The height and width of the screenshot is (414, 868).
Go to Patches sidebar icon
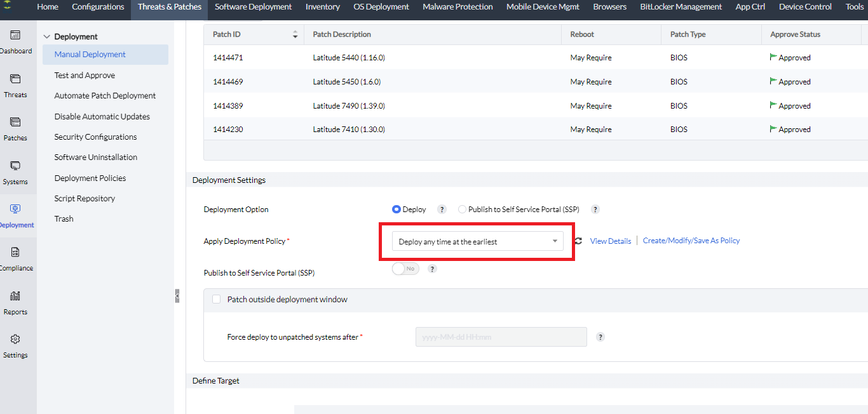pos(15,123)
